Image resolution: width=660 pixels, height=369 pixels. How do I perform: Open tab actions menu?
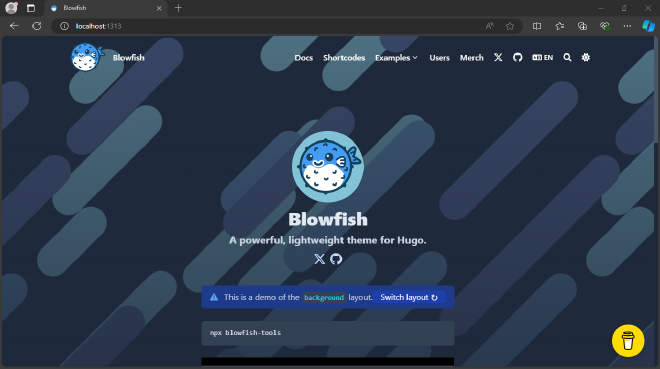pos(31,8)
